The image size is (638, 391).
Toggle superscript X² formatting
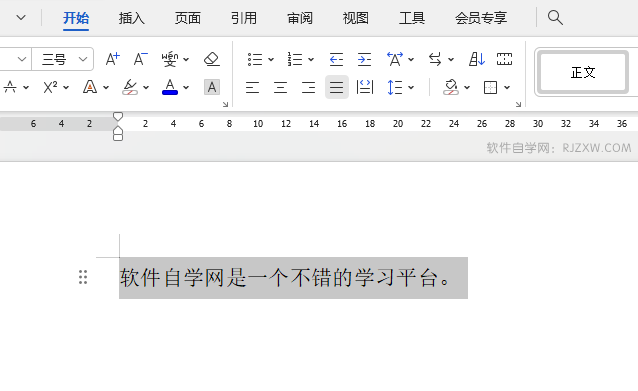tap(50, 87)
